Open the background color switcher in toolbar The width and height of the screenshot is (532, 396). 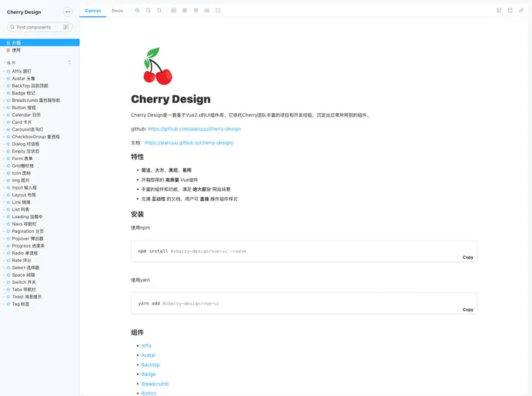(173, 11)
